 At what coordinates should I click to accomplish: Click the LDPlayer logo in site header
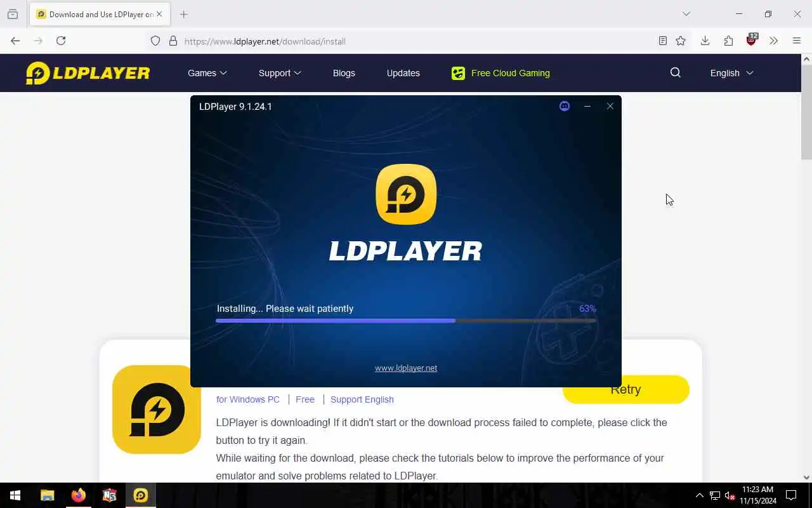click(x=88, y=73)
